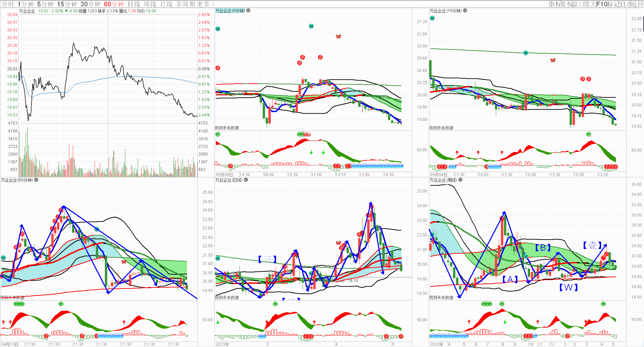Open dropdown beside 万业企业(15分钟) title
644x347 pixels.
click(x=465, y=11)
